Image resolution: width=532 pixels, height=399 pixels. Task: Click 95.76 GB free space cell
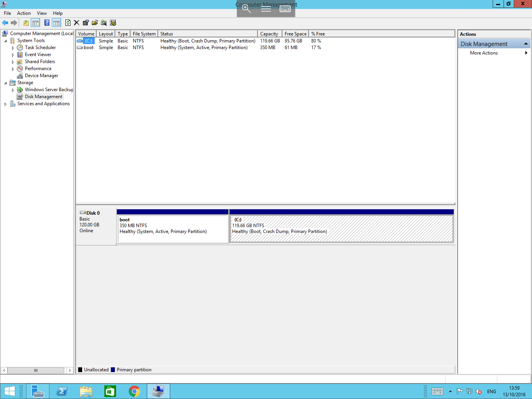pyautogui.click(x=293, y=41)
